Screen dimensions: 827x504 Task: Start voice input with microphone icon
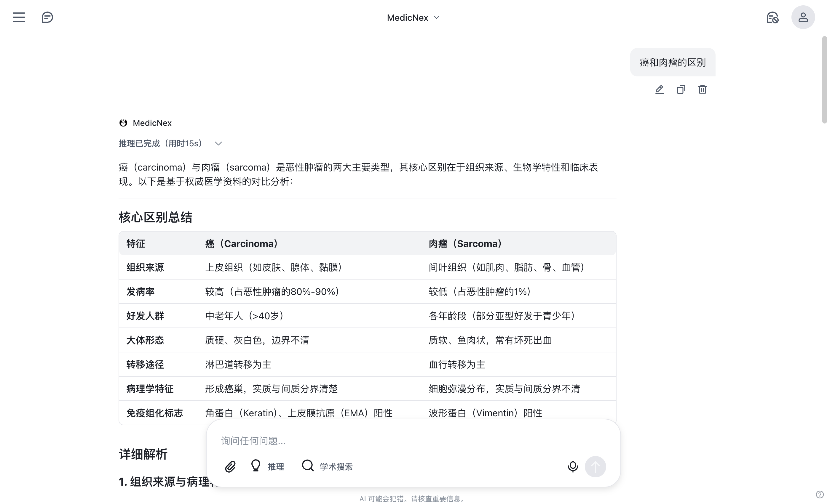point(573,466)
